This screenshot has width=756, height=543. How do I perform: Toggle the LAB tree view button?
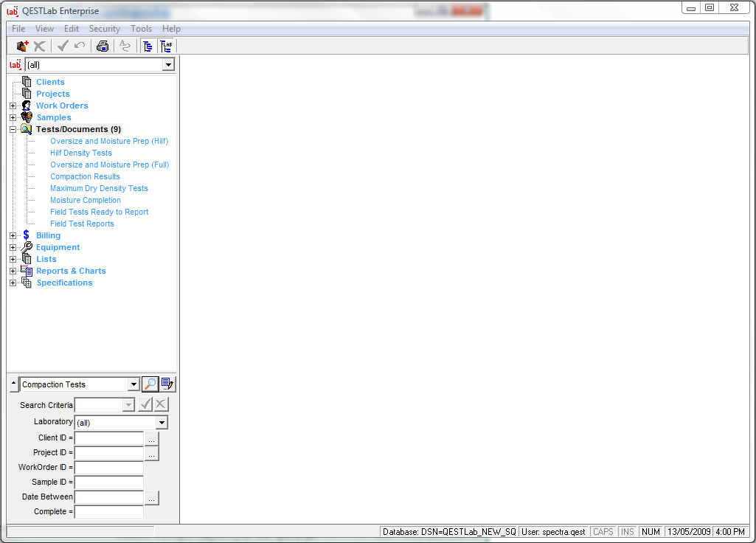[x=166, y=46]
